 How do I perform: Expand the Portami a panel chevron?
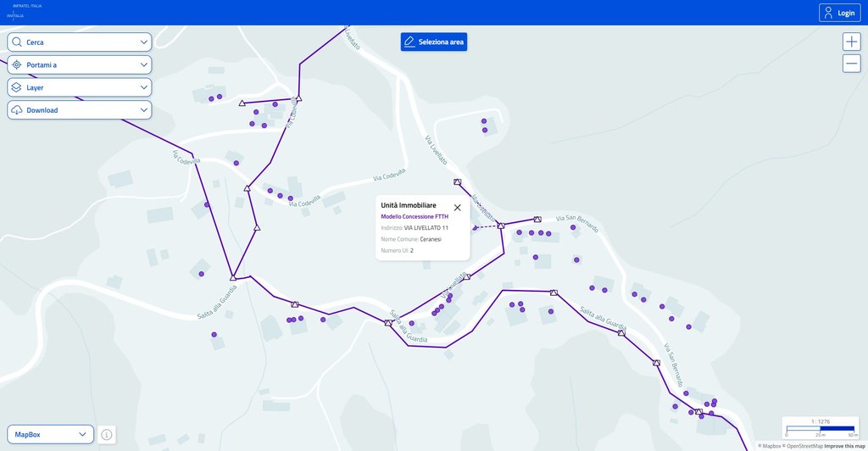coord(144,64)
